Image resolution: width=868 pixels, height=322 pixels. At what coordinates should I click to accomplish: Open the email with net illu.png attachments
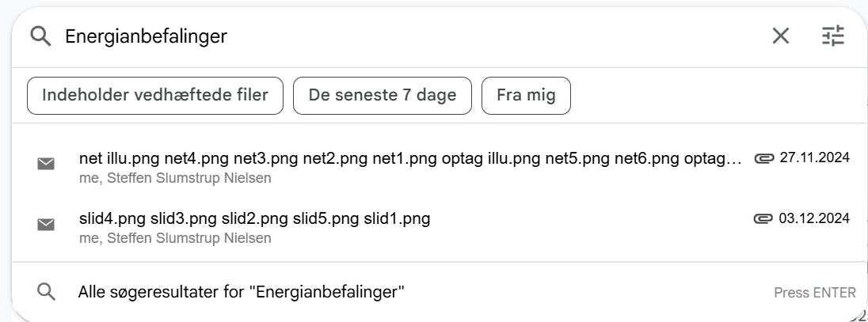point(410,158)
